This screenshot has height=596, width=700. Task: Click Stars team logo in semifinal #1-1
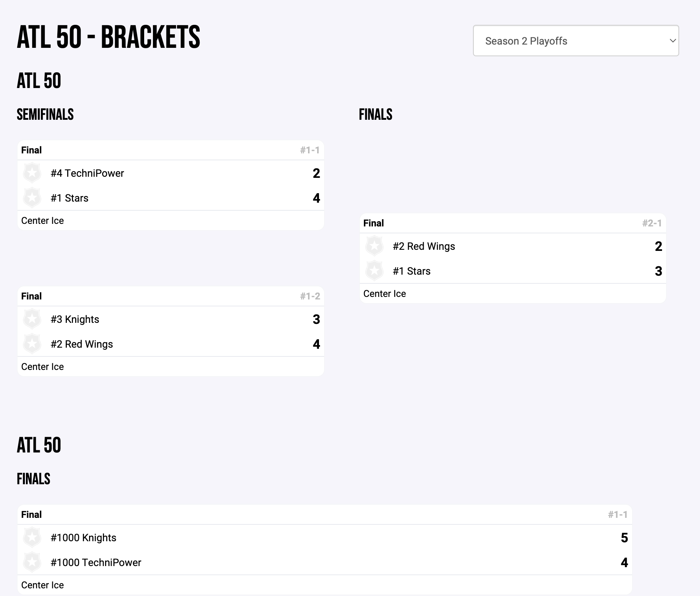[x=32, y=198]
